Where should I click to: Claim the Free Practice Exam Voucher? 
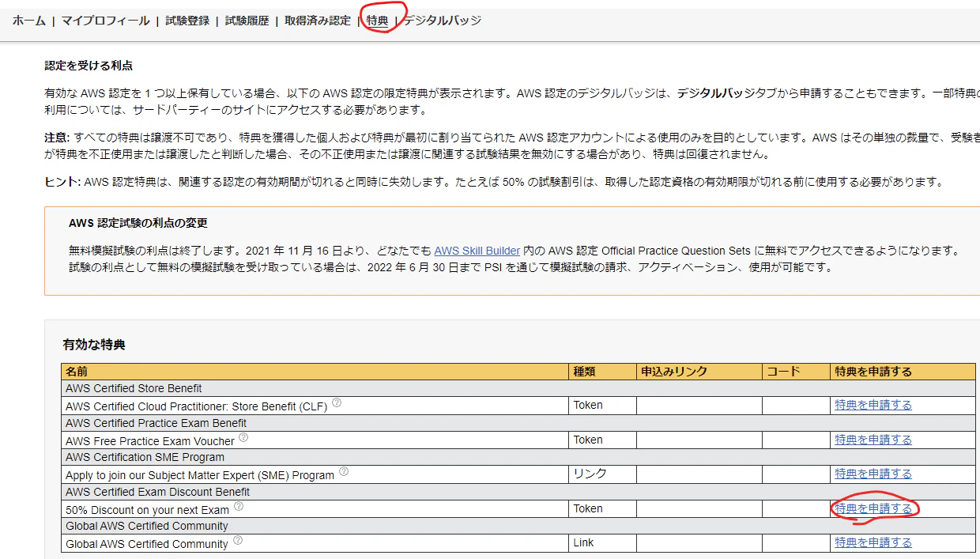coord(873,440)
